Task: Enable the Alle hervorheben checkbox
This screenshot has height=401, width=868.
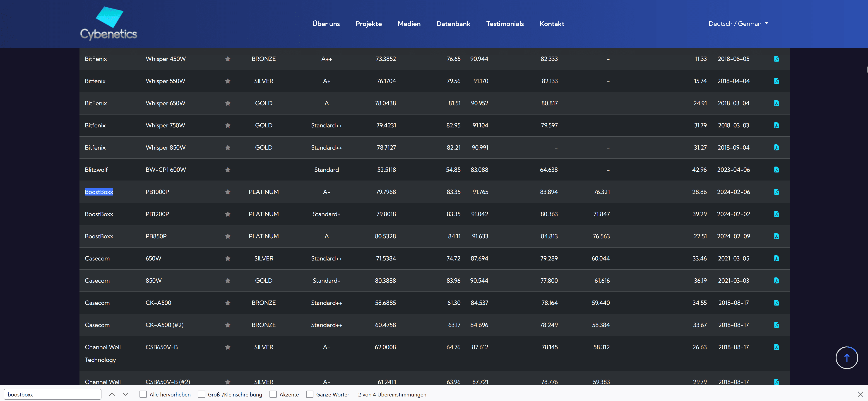Action: [x=143, y=394]
